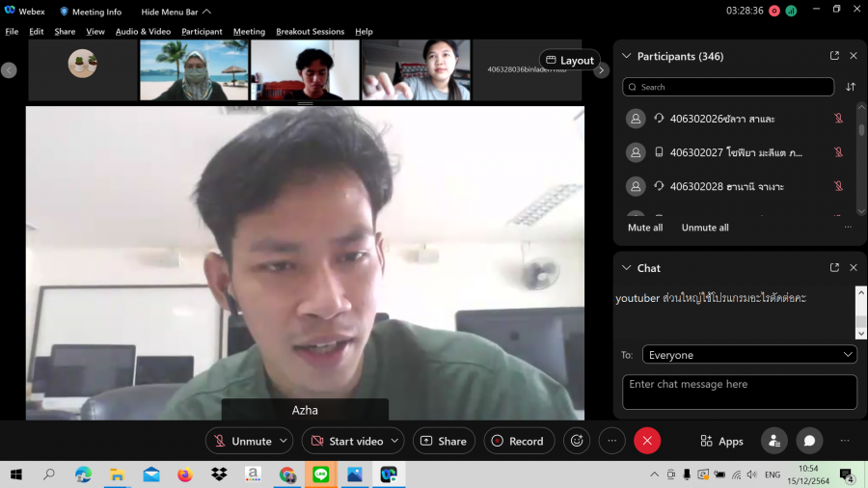
Task: Click the Layout button
Action: [x=570, y=60]
